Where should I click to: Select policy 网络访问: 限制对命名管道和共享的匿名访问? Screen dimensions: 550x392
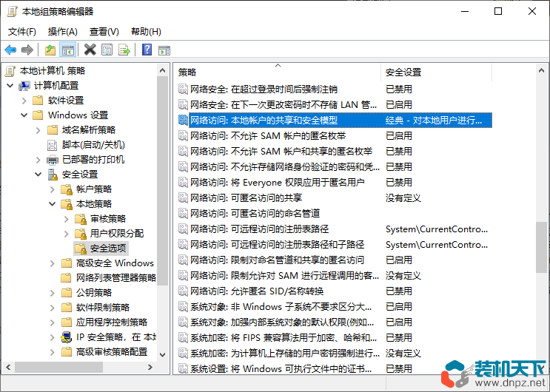pos(277,260)
